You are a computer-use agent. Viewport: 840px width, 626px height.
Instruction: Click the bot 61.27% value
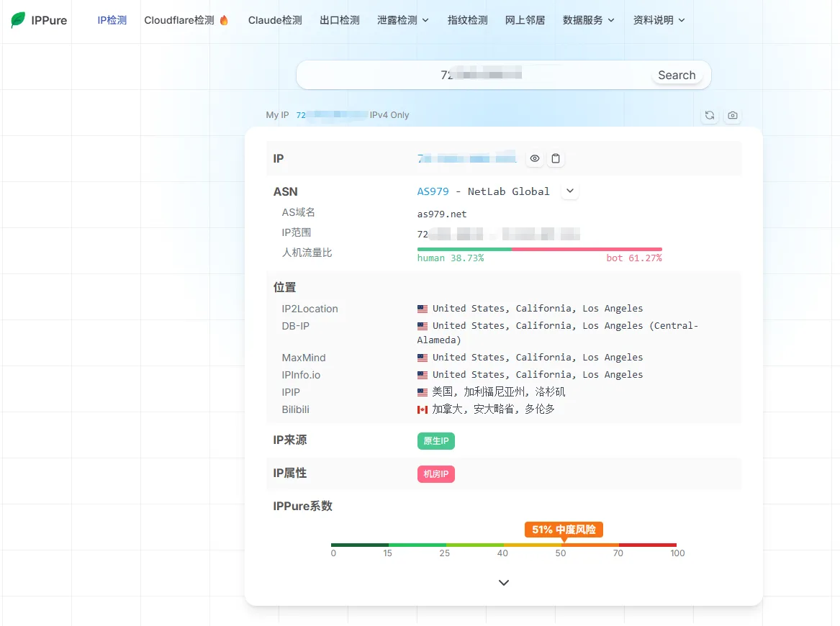coord(634,258)
